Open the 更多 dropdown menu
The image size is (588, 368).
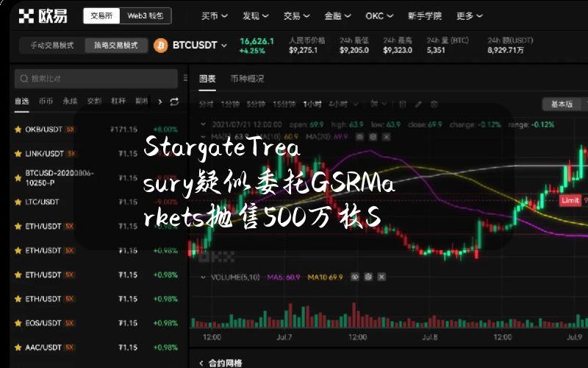[x=470, y=16]
